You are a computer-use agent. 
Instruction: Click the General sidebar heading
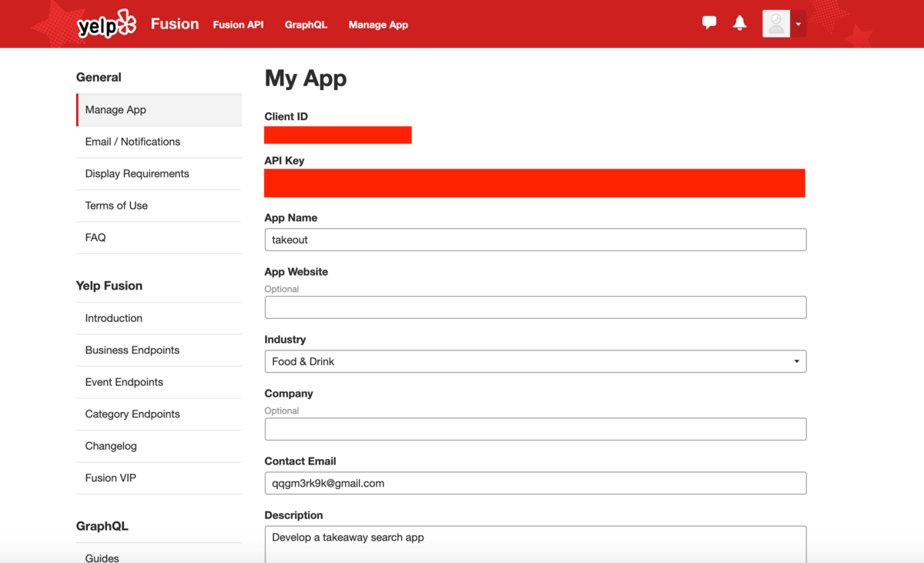tap(99, 77)
